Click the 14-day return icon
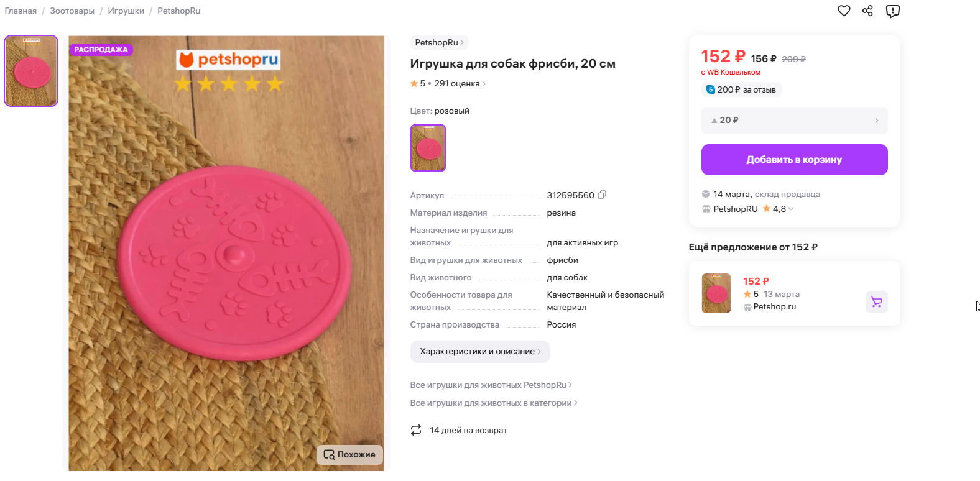Screen dimensions: 980x481 416,430
